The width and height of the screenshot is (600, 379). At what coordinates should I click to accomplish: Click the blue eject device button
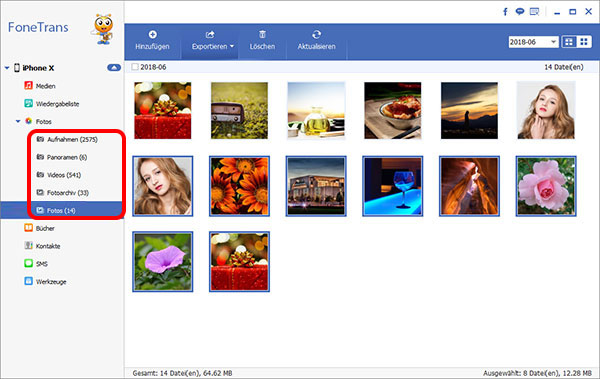tap(114, 68)
